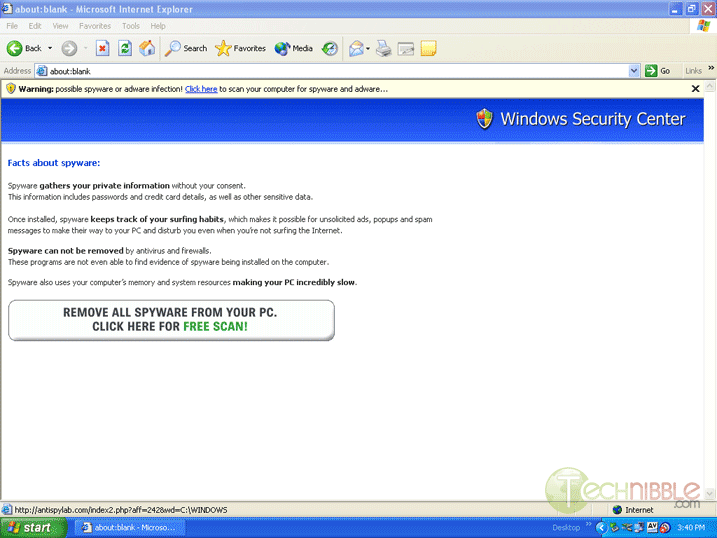The height and width of the screenshot is (538, 717).
Task: Open the Search toolbar button
Action: (186, 48)
